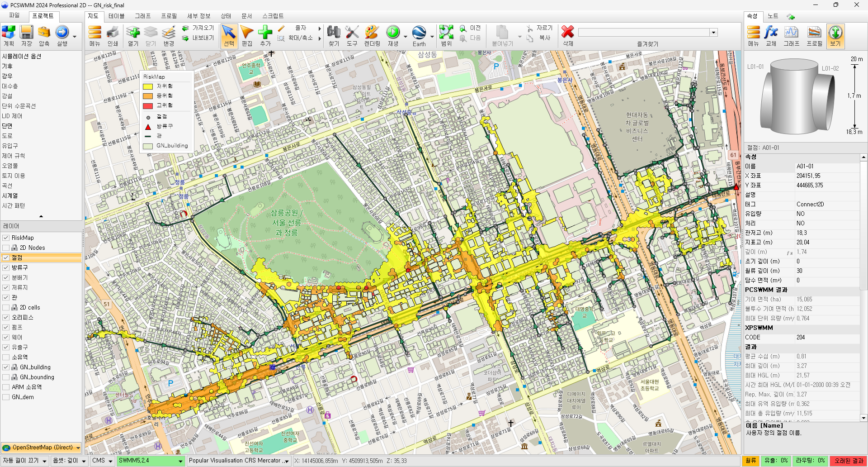Click the red 고위험 legend swatch
Viewport: 868px width, 467px height.
click(x=148, y=105)
